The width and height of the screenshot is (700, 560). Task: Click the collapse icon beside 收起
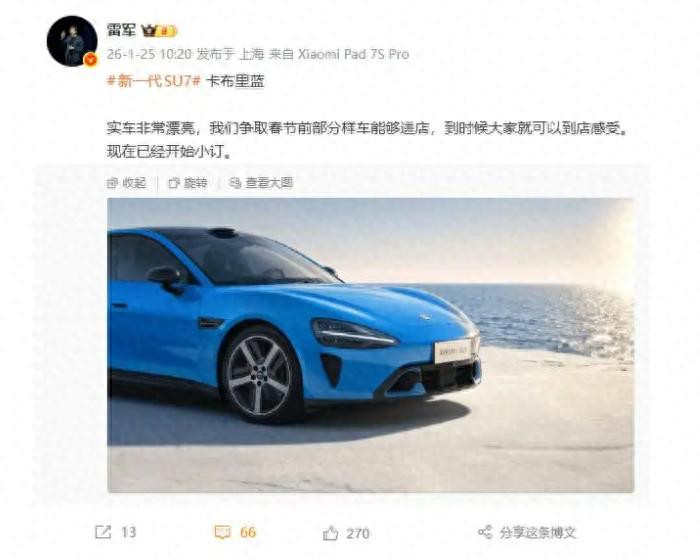point(112,183)
